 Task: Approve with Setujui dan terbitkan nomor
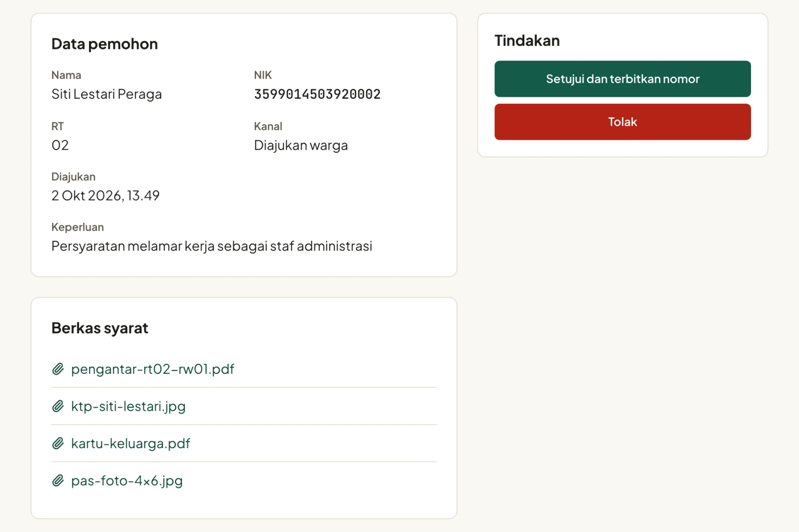[x=622, y=79]
